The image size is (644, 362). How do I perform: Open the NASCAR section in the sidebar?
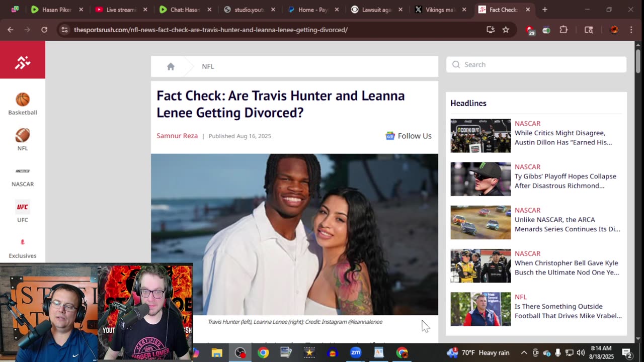23,176
